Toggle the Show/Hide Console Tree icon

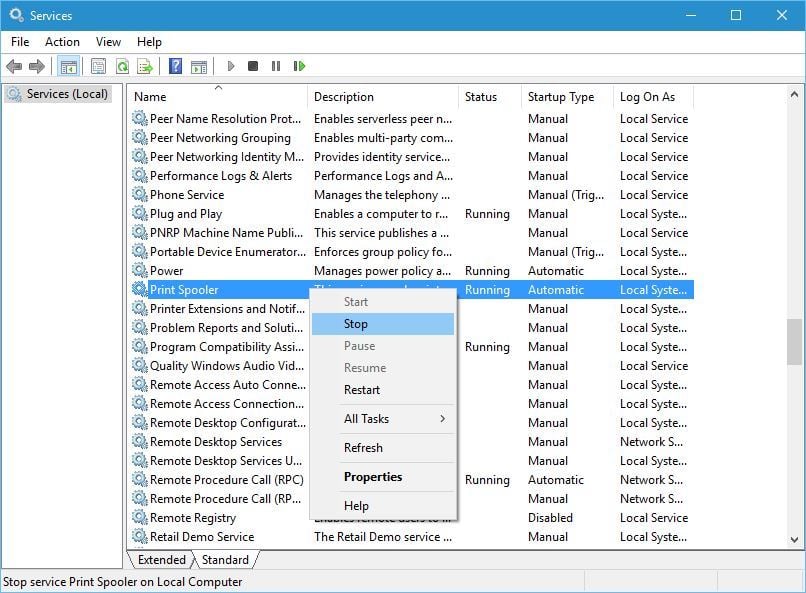(68, 66)
